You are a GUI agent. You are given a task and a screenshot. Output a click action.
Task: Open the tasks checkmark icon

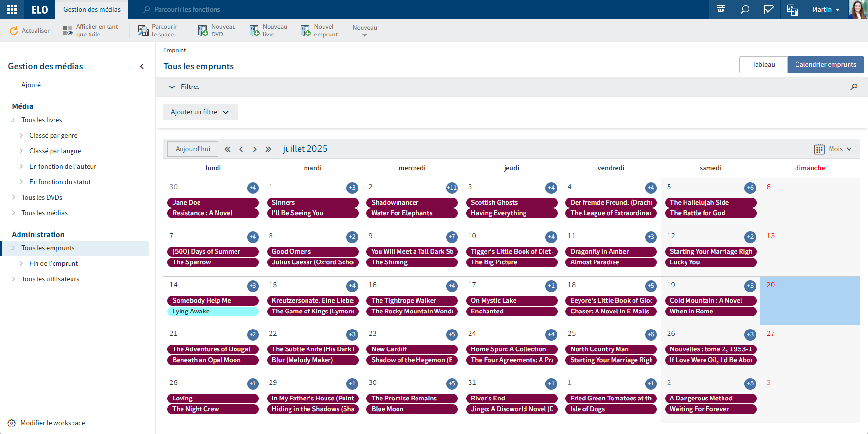coord(769,10)
